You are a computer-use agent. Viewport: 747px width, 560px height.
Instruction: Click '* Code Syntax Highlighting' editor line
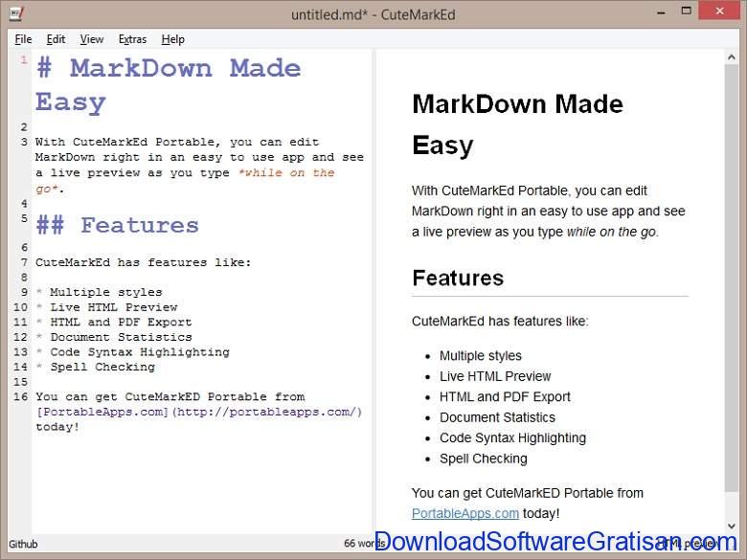tap(133, 352)
